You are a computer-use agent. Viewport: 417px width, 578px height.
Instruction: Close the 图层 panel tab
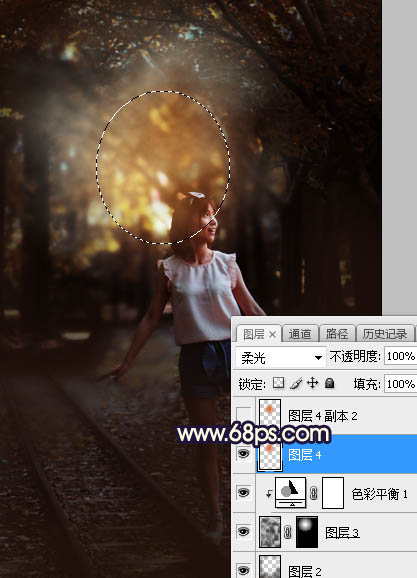[272, 334]
